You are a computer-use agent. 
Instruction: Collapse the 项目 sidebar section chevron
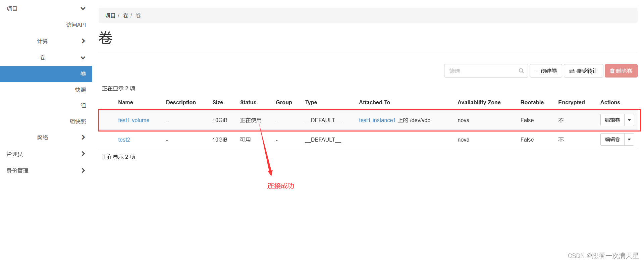coord(83,8)
